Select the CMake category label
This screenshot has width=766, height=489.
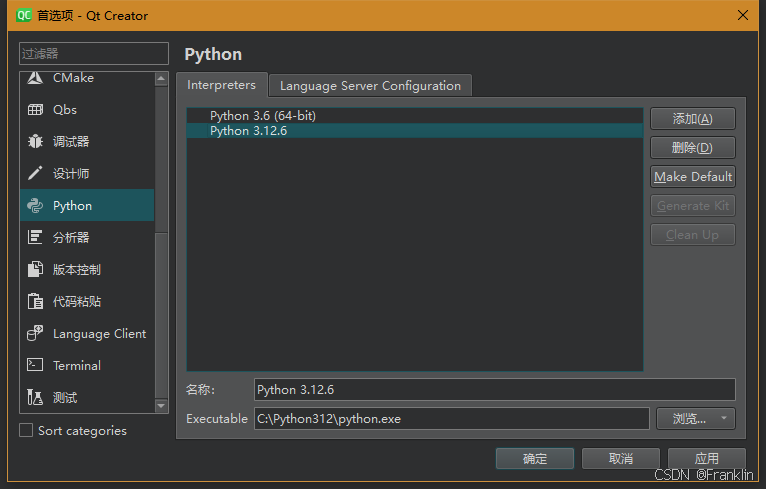pos(73,78)
